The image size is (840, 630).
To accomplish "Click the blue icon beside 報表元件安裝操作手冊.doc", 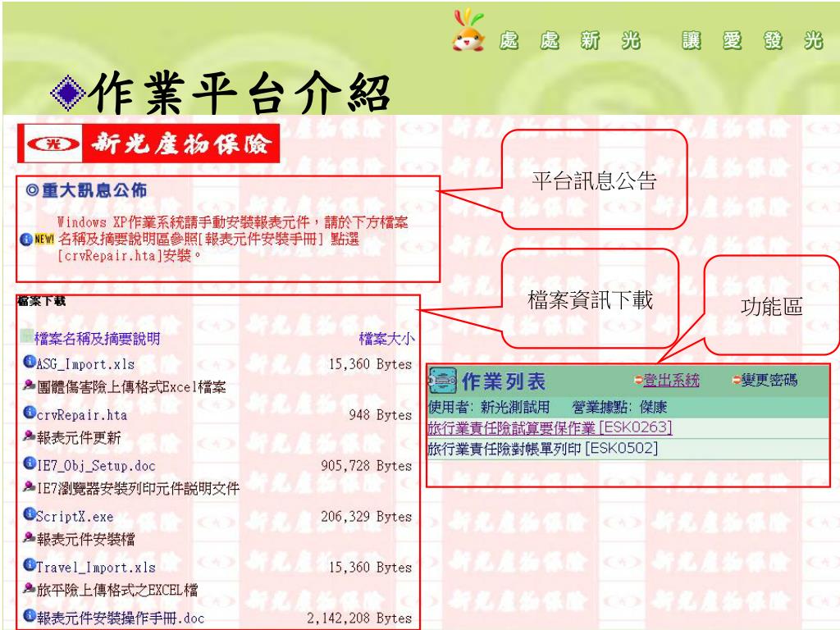I will click(x=29, y=616).
